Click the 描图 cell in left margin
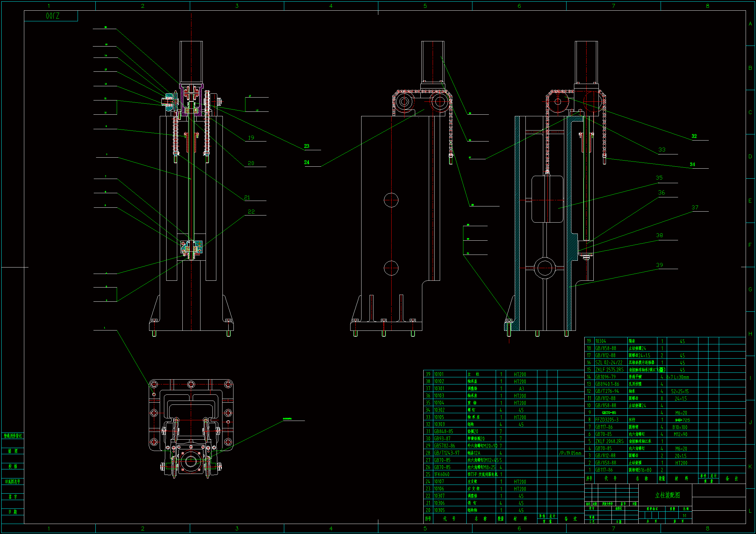This screenshot has height=534, width=756. pyautogui.click(x=13, y=451)
